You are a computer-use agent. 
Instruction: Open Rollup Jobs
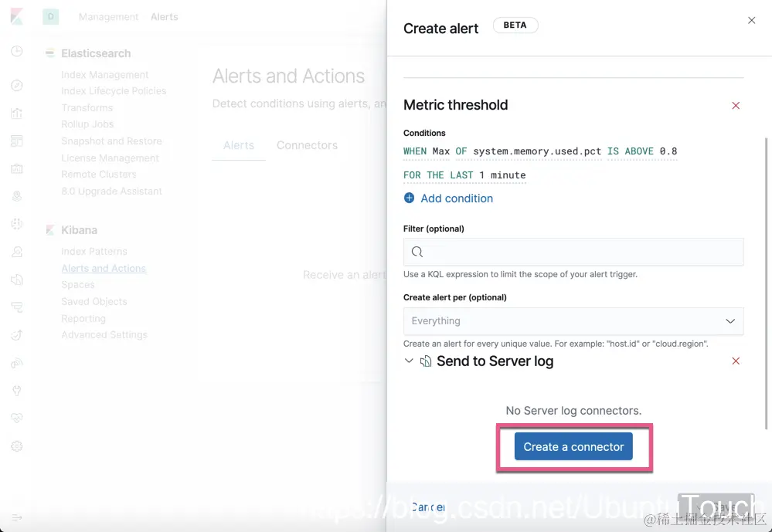click(87, 124)
